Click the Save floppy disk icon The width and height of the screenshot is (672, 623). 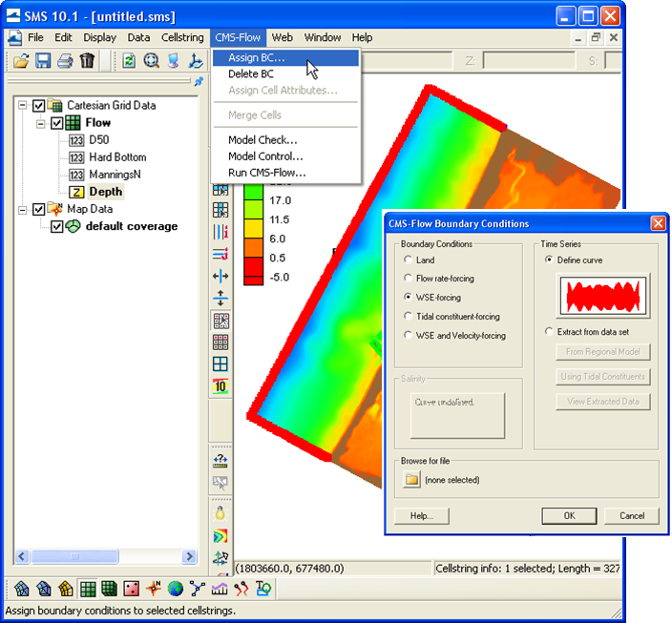(43, 61)
